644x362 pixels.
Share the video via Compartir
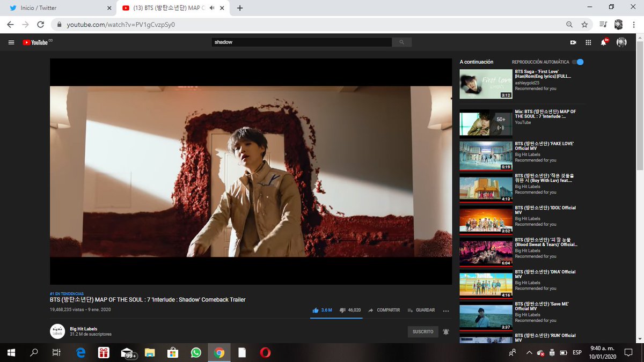pyautogui.click(x=384, y=310)
